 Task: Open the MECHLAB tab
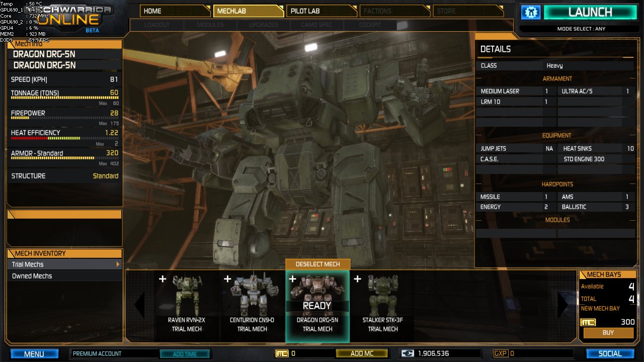pyautogui.click(x=249, y=11)
